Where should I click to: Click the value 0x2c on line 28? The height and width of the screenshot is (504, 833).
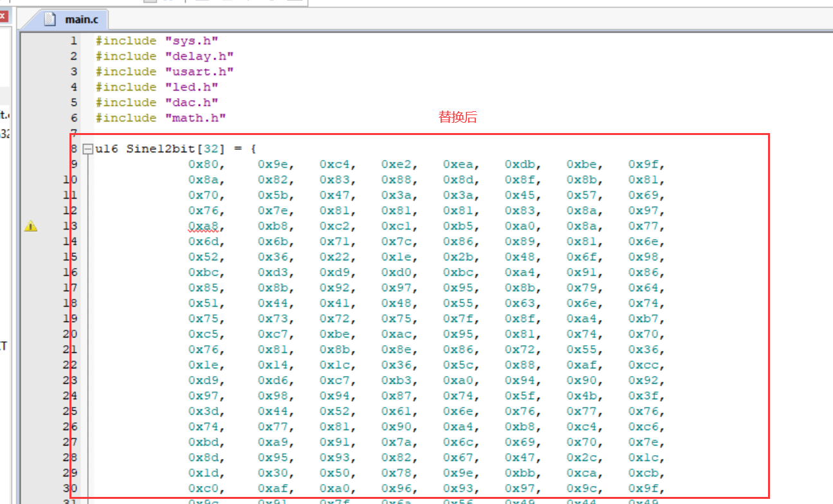click(582, 458)
